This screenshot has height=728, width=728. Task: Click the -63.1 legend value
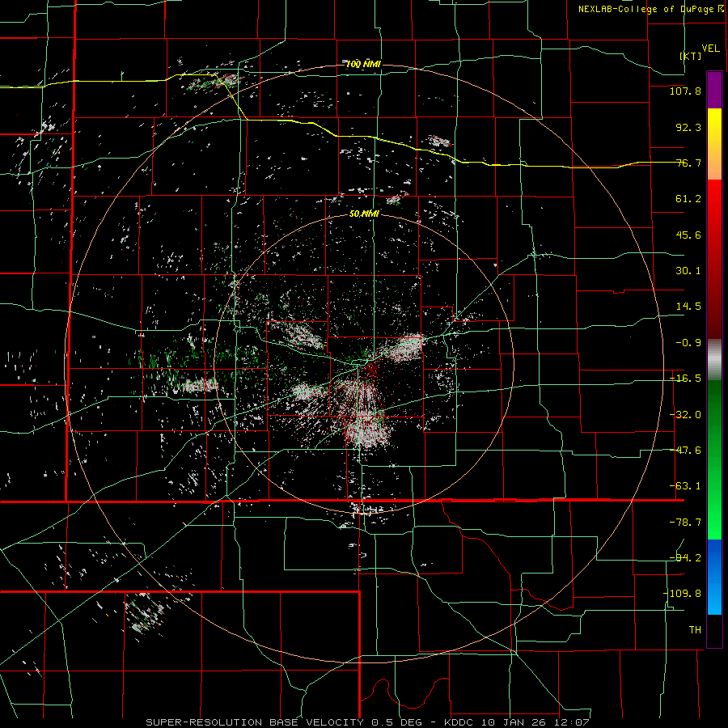685,486
